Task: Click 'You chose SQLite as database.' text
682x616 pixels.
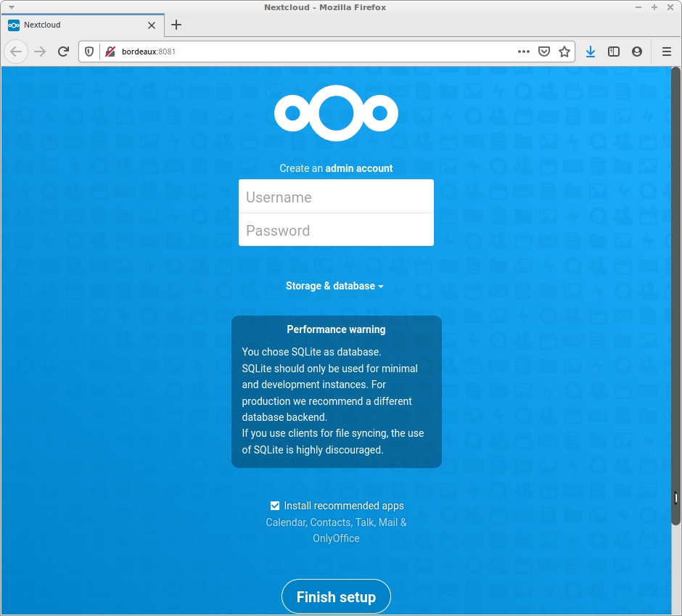Action: click(x=311, y=352)
